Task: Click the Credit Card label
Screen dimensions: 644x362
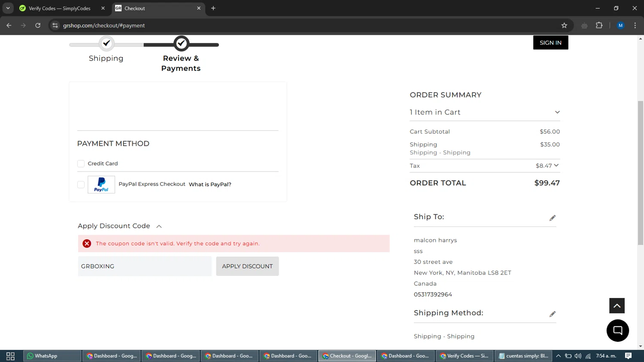Action: (103, 163)
